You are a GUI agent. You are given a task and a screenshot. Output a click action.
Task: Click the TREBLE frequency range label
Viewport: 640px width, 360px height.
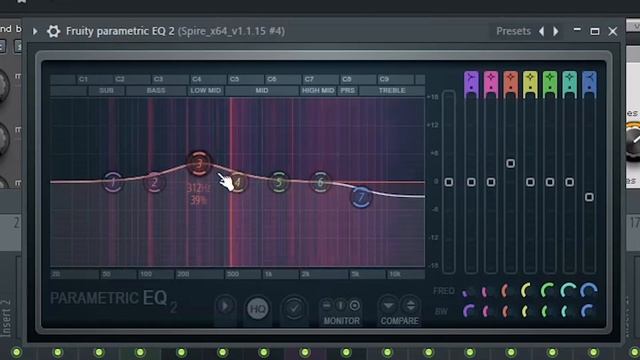[392, 91]
